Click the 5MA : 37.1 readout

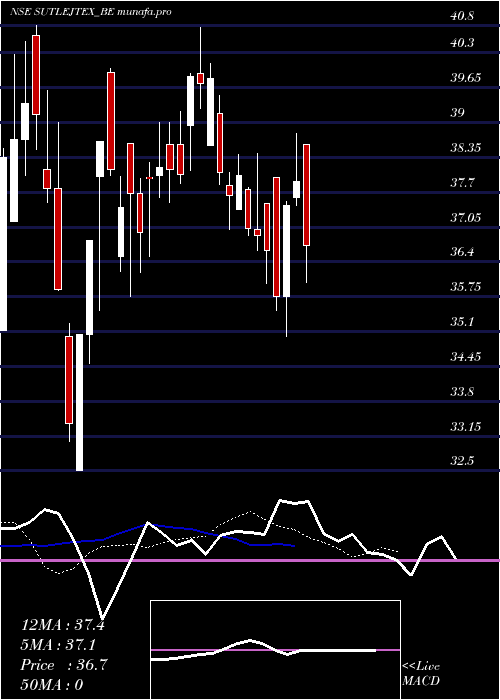pyautogui.click(x=59, y=645)
